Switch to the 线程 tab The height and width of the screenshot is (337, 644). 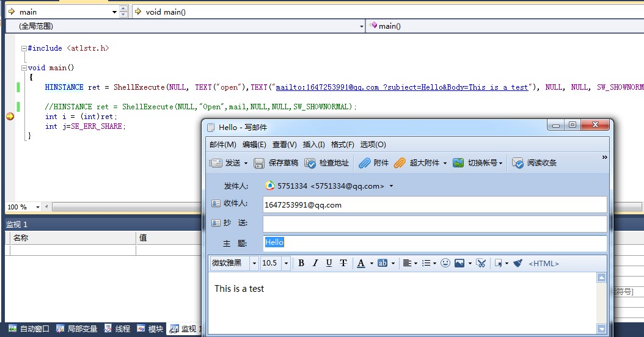[x=117, y=329]
